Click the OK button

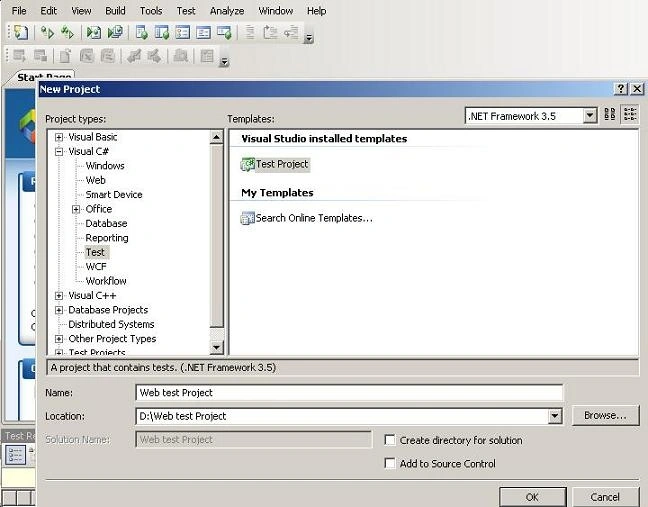(x=532, y=497)
